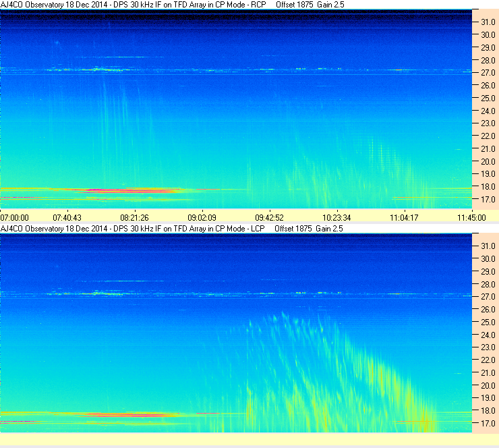
Task: Click the 07:40:43 time axis label
Action: click(x=67, y=218)
